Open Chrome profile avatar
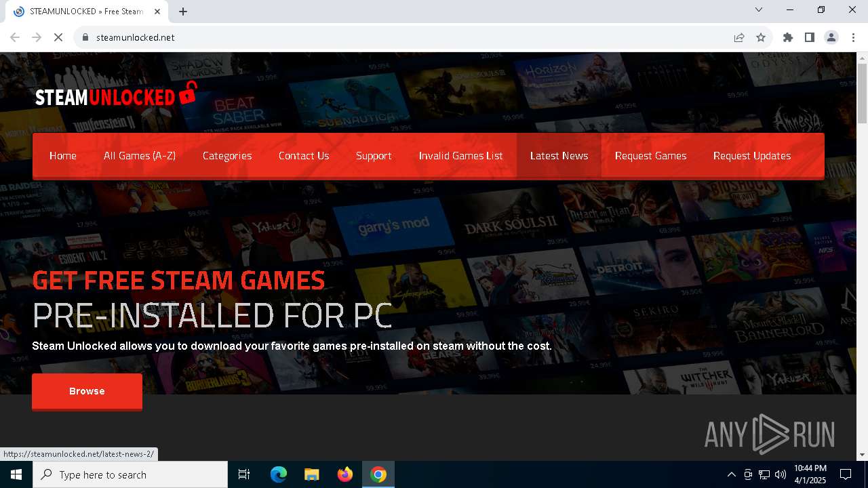The height and width of the screenshot is (488, 868). pos(831,37)
